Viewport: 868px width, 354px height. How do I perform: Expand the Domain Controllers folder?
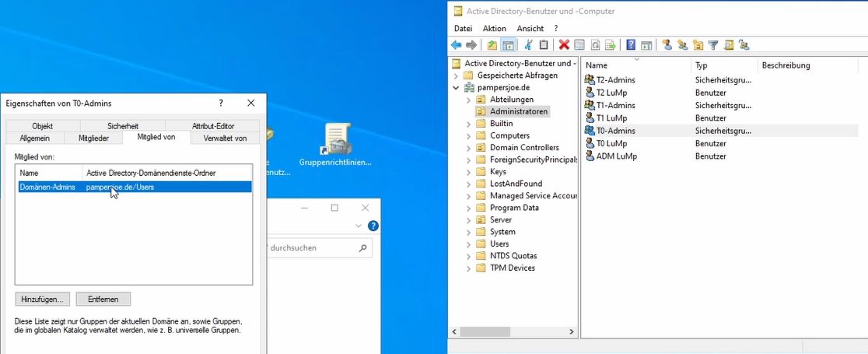[468, 148]
